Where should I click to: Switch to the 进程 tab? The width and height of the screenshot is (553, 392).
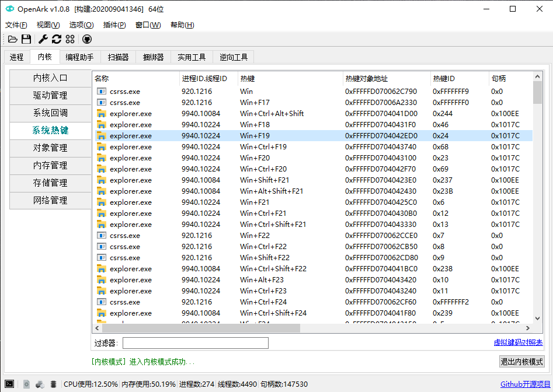click(x=17, y=57)
